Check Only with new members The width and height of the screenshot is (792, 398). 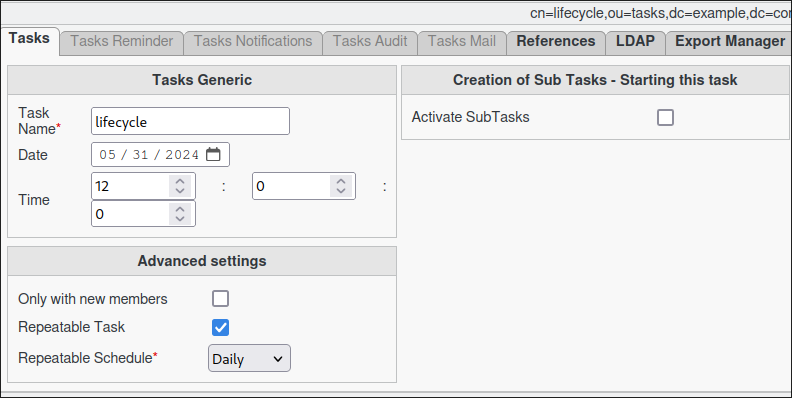pyautogui.click(x=220, y=298)
